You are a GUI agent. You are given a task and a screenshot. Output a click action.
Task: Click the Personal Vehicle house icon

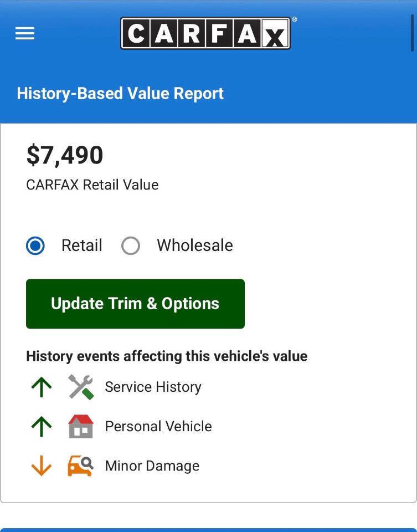81,426
